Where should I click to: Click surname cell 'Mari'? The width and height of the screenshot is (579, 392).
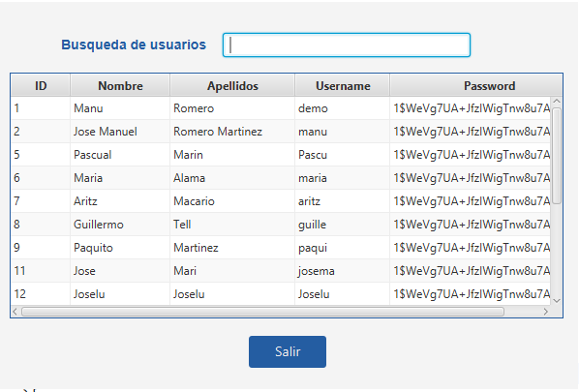coord(232,271)
